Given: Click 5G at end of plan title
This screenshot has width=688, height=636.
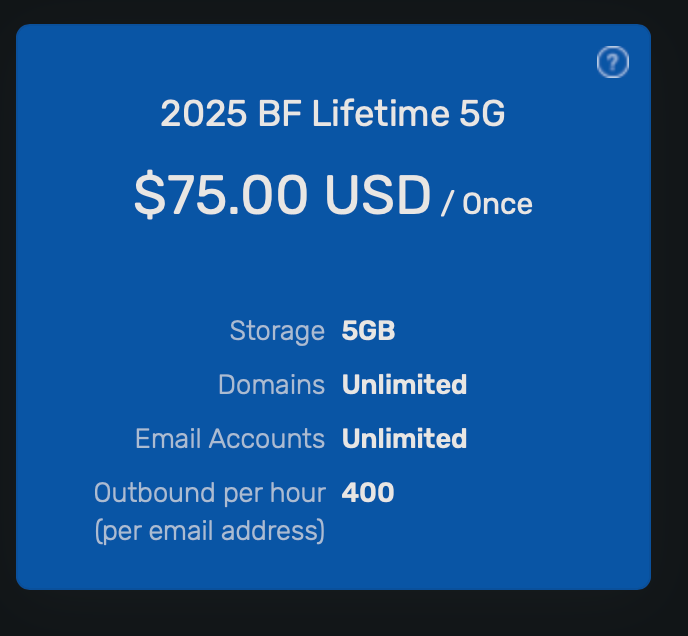Looking at the screenshot, I should (482, 115).
